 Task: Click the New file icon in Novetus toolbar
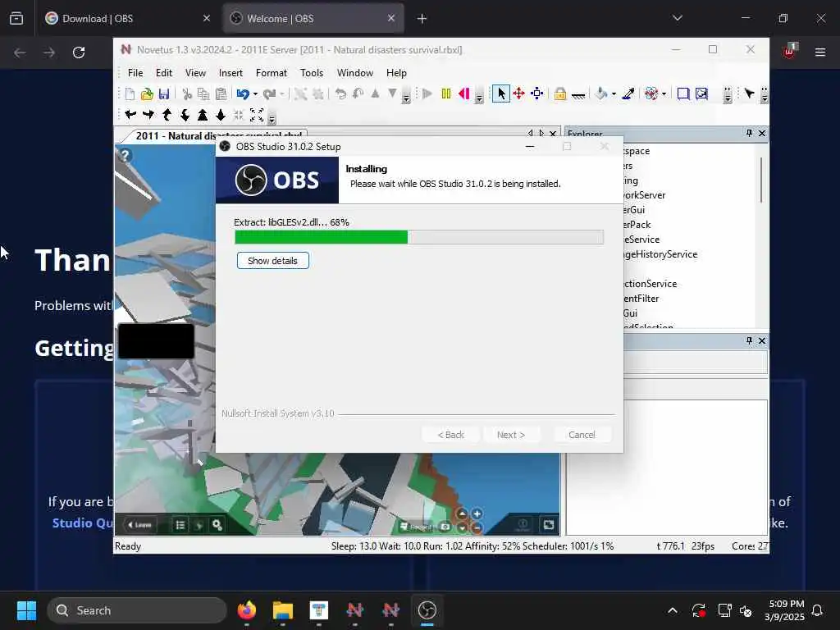pyautogui.click(x=130, y=94)
